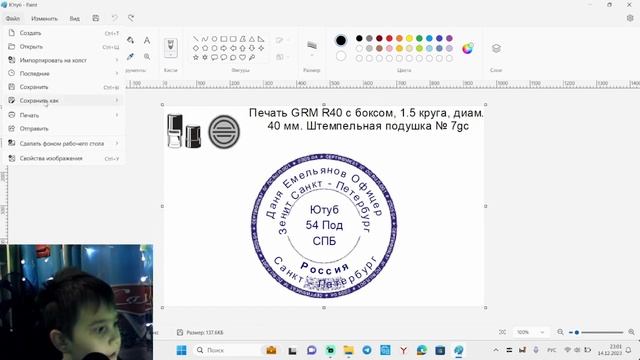Click the Fit to window icon
Viewport: 640px width, 360px height.
coord(502,332)
